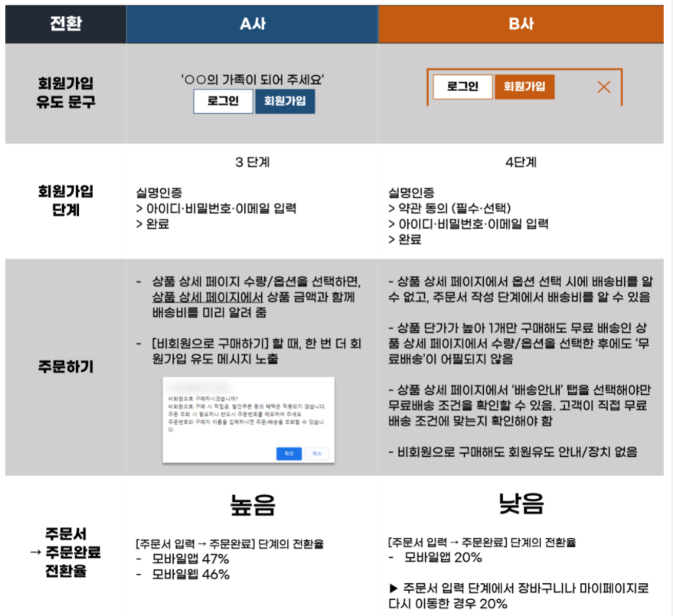This screenshot has height=616, width=673.
Task: Click A사 white 로그인 button
Action: click(x=223, y=102)
